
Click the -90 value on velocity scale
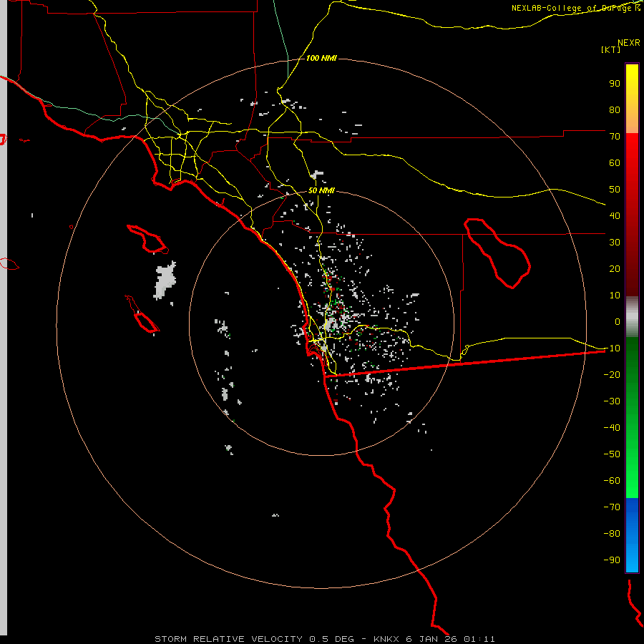tap(612, 560)
